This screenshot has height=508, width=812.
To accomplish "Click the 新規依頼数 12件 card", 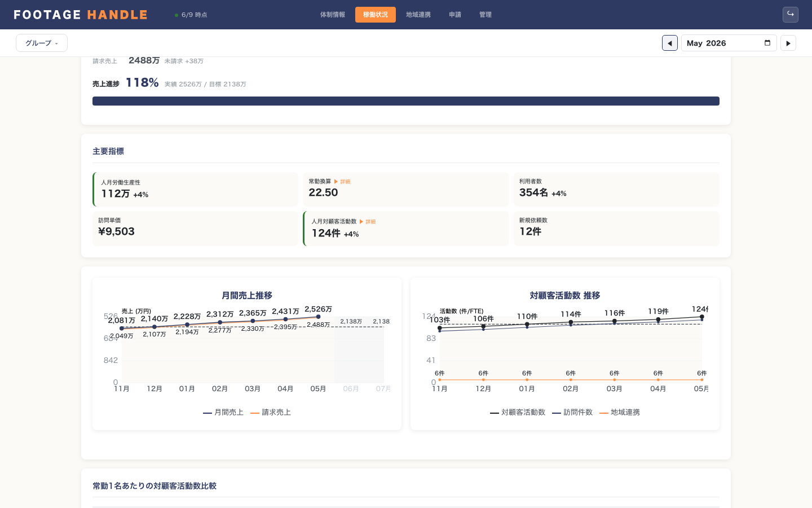I will point(616,229).
